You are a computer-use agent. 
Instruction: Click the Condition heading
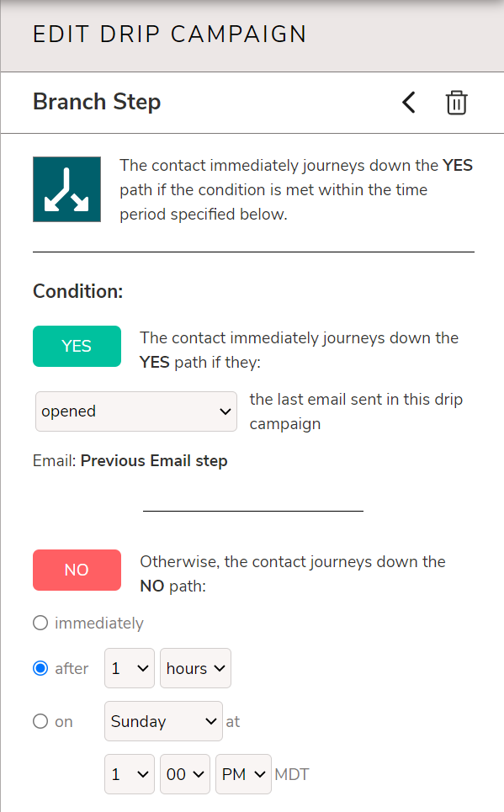click(77, 291)
